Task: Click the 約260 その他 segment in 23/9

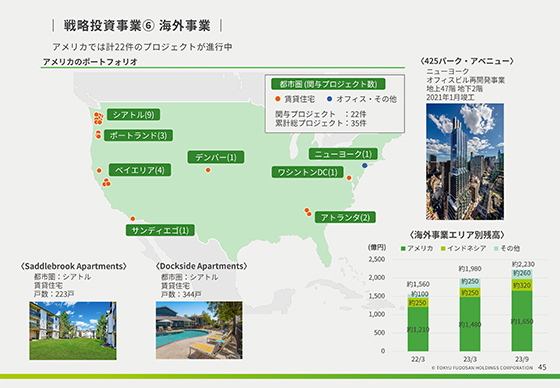Action: [x=522, y=274]
